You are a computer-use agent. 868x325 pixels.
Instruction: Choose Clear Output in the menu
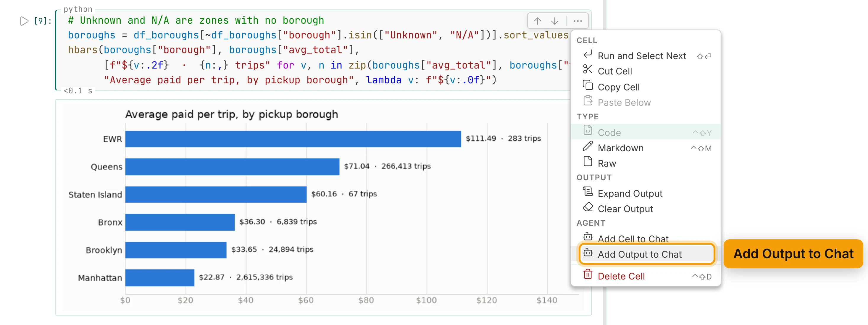pyautogui.click(x=646, y=209)
